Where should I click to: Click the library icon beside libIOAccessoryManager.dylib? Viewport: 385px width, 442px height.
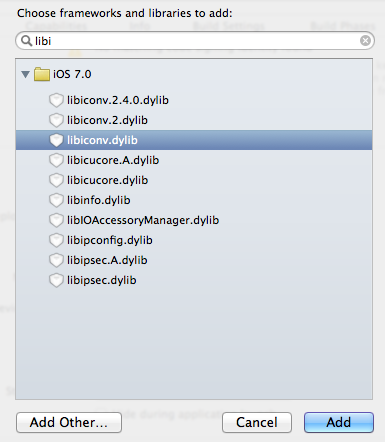(56, 220)
